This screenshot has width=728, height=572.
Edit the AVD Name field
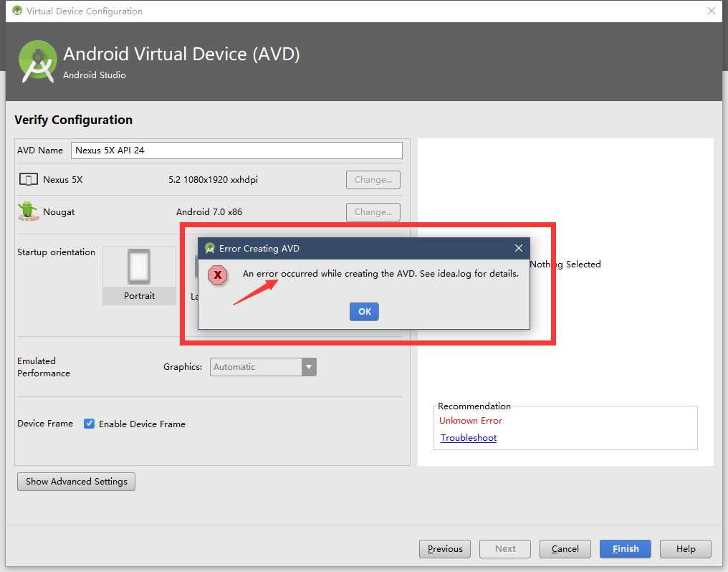coord(236,151)
